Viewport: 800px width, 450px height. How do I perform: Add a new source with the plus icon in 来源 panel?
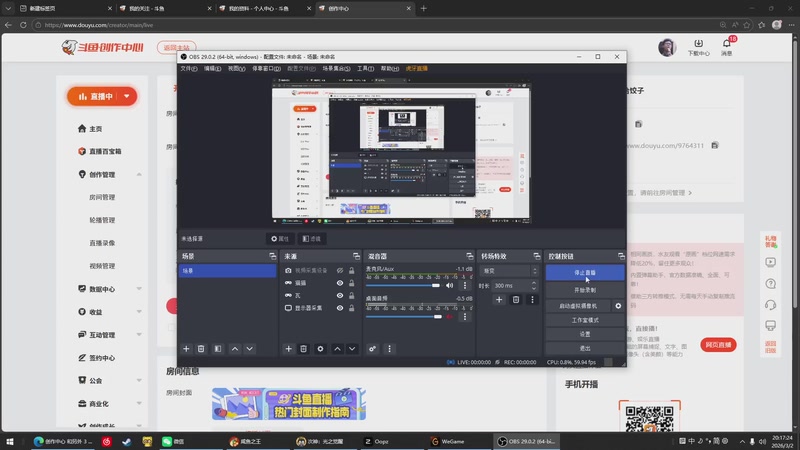click(x=288, y=349)
